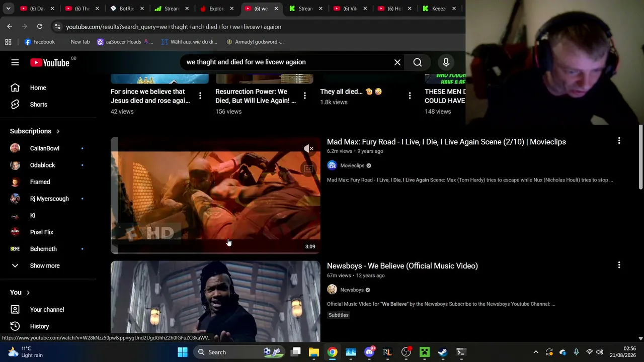Image resolution: width=644 pixels, height=362 pixels.
Task: Open the Mad Max Fury Road video title
Action: [x=446, y=142]
